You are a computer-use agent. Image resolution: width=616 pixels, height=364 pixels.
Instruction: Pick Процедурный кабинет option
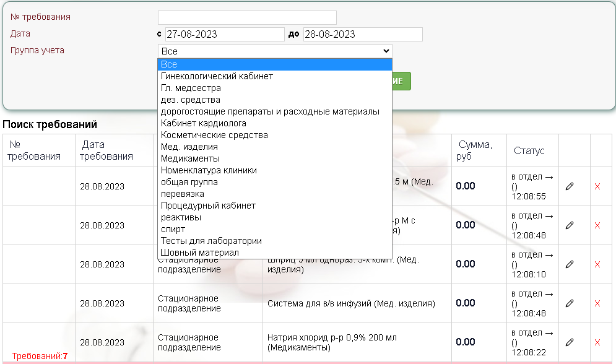(275, 206)
